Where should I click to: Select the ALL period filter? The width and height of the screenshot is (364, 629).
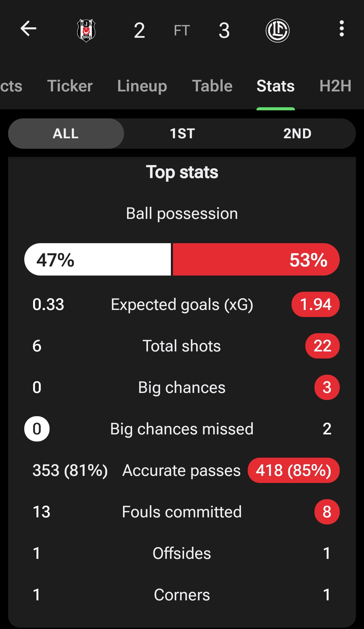66,134
